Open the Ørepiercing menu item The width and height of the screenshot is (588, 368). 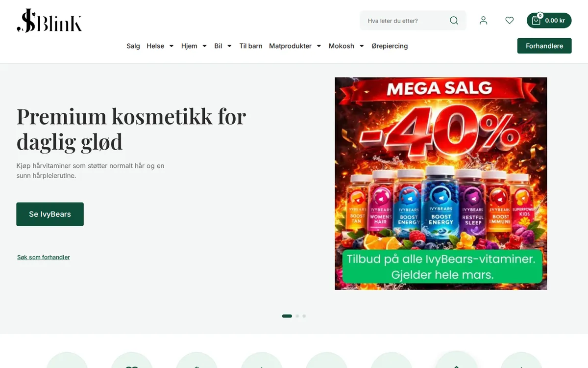click(x=390, y=46)
